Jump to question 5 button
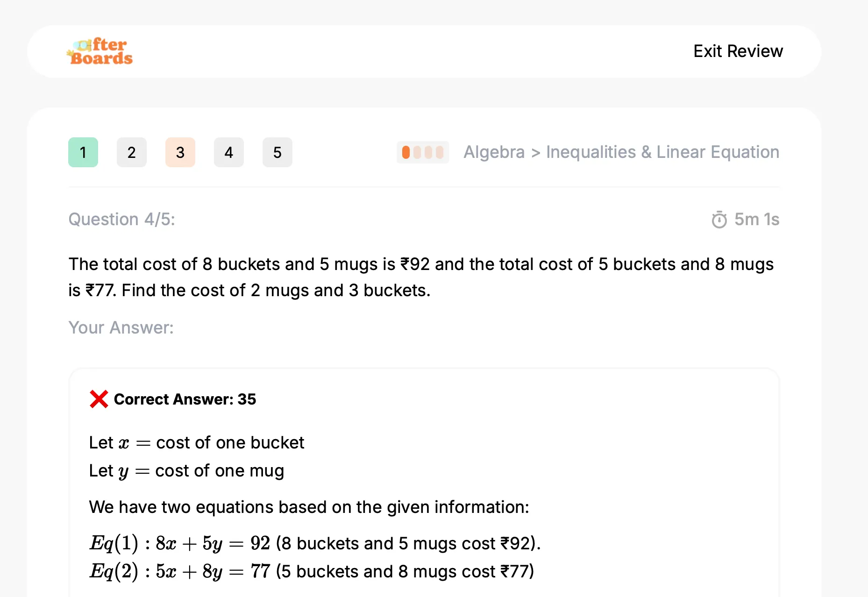868x597 pixels. (277, 152)
